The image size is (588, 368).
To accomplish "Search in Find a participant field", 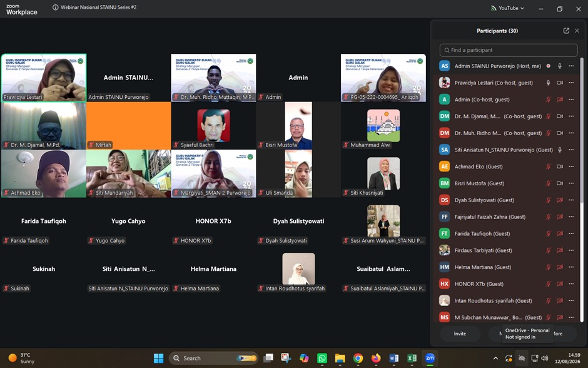I will (509, 50).
